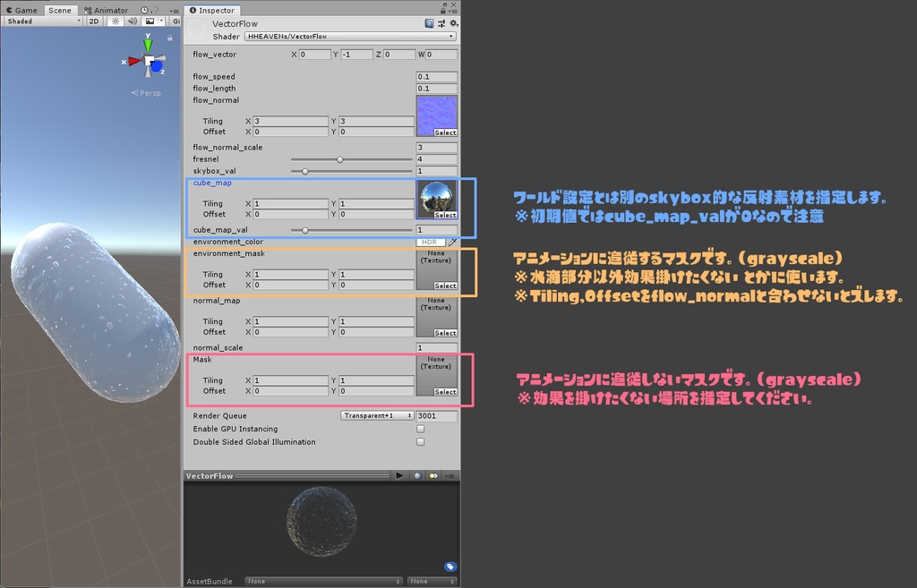The image size is (917, 588).
Task: Toggle audio in the Scene view toolbar
Action: pyautogui.click(x=132, y=21)
